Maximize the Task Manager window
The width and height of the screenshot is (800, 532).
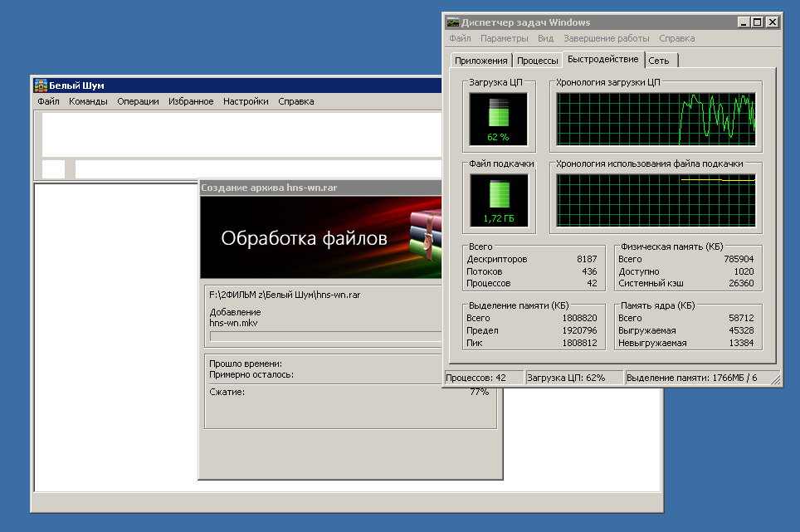click(x=757, y=22)
